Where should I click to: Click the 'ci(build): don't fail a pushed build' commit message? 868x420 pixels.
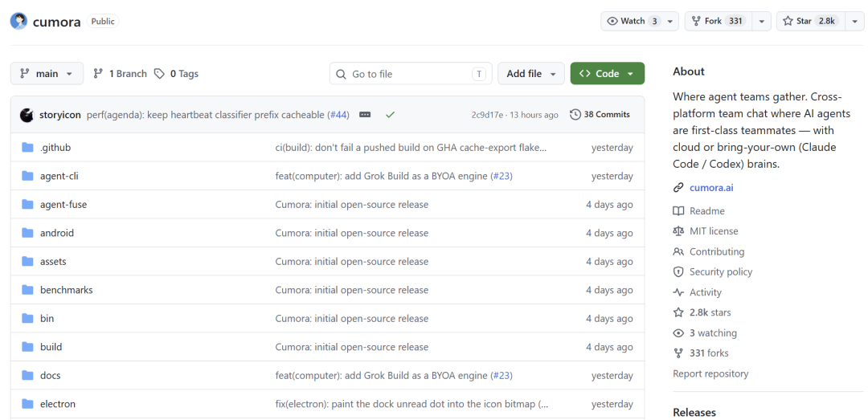coord(411,148)
